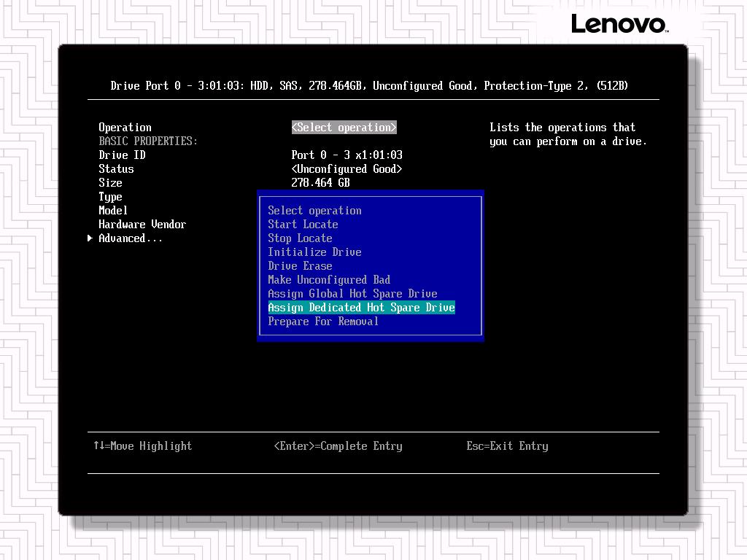Choose Stop Locate option
Viewport: 747px width, 560px height.
pos(300,238)
